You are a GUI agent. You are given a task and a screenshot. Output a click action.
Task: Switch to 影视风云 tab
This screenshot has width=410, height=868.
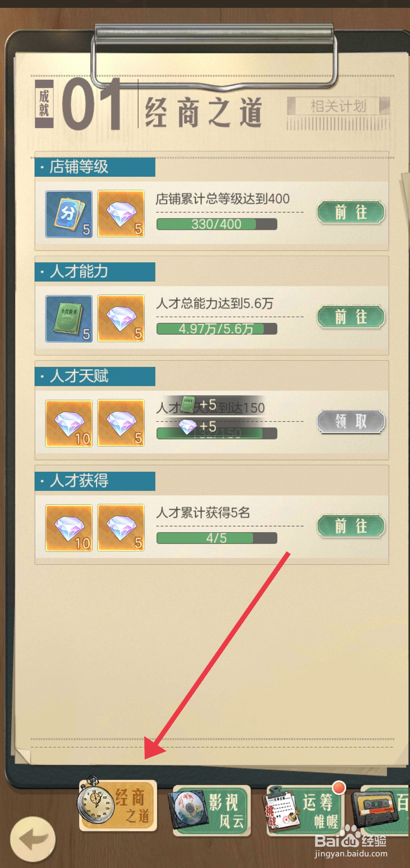211,810
